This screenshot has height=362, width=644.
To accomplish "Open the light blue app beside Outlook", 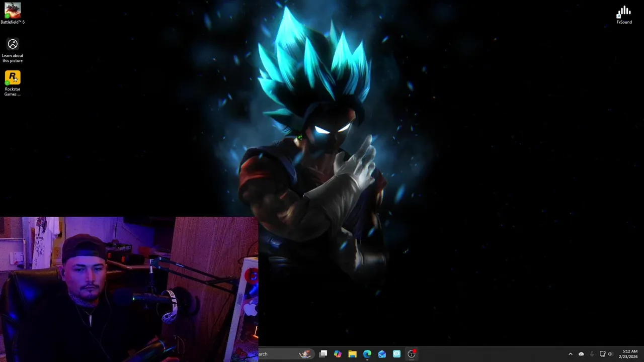I will click(396, 354).
